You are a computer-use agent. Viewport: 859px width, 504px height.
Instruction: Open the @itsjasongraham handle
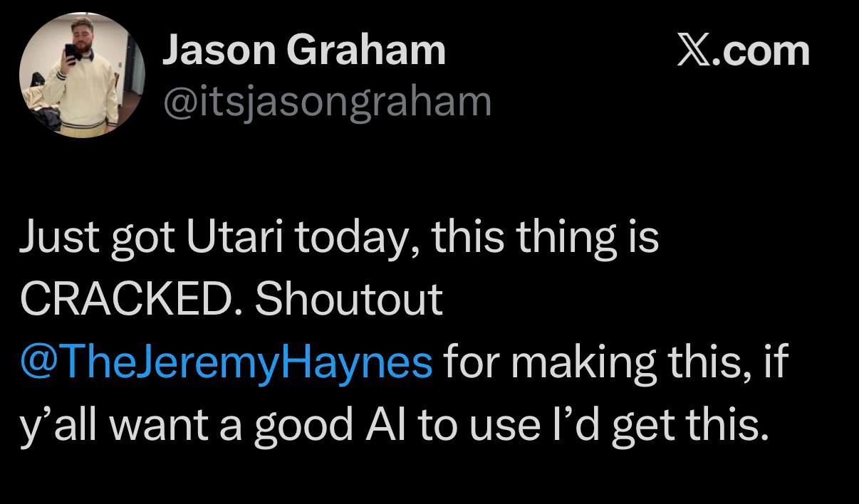[x=327, y=101]
